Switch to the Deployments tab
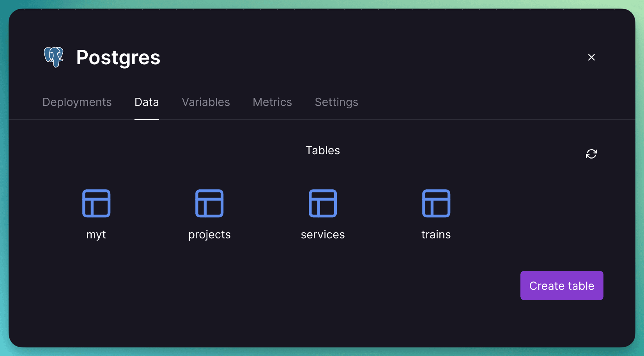The height and width of the screenshot is (356, 644). pyautogui.click(x=77, y=102)
